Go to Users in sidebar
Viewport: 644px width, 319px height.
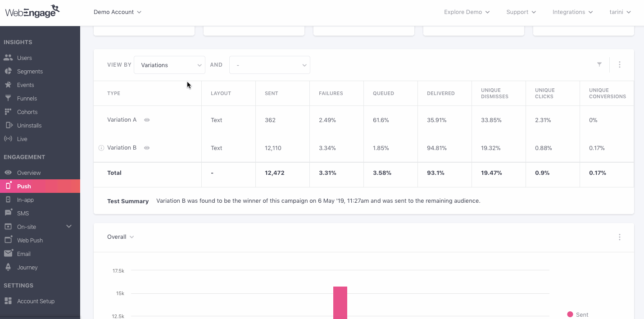click(24, 58)
